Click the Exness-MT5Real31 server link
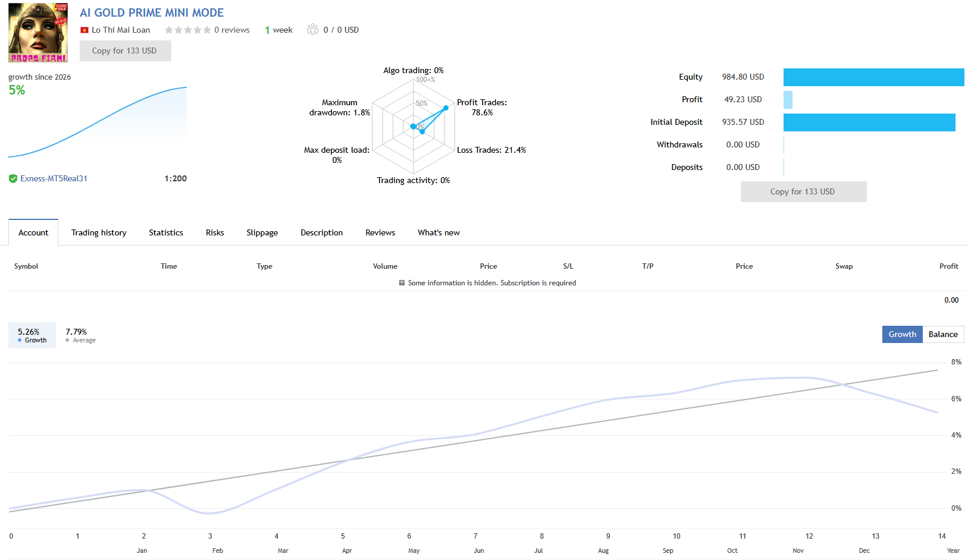 [x=54, y=178]
